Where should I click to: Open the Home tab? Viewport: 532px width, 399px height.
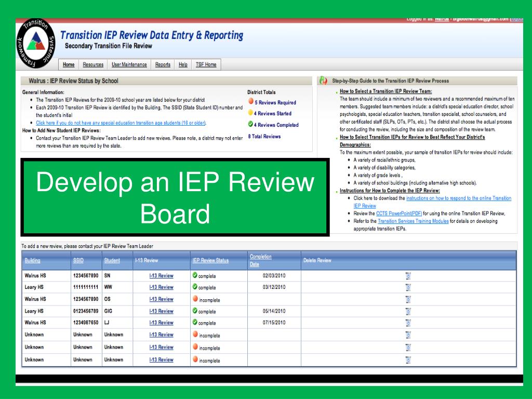[69, 64]
